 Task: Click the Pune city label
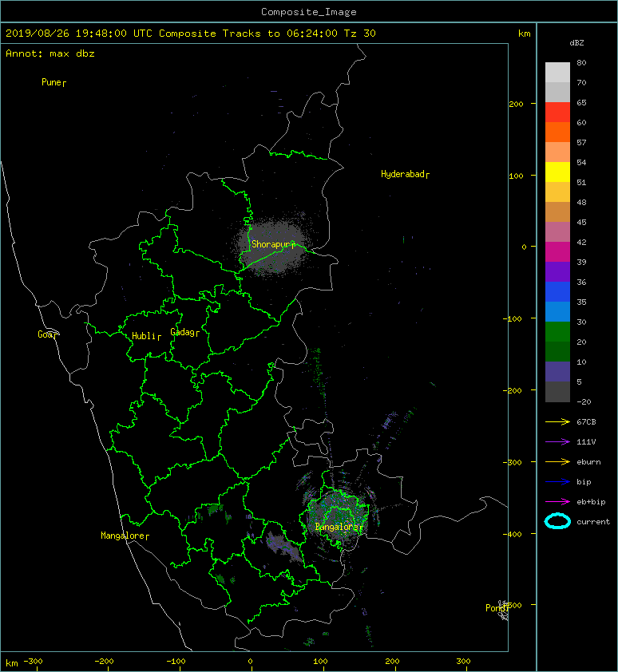53,82
